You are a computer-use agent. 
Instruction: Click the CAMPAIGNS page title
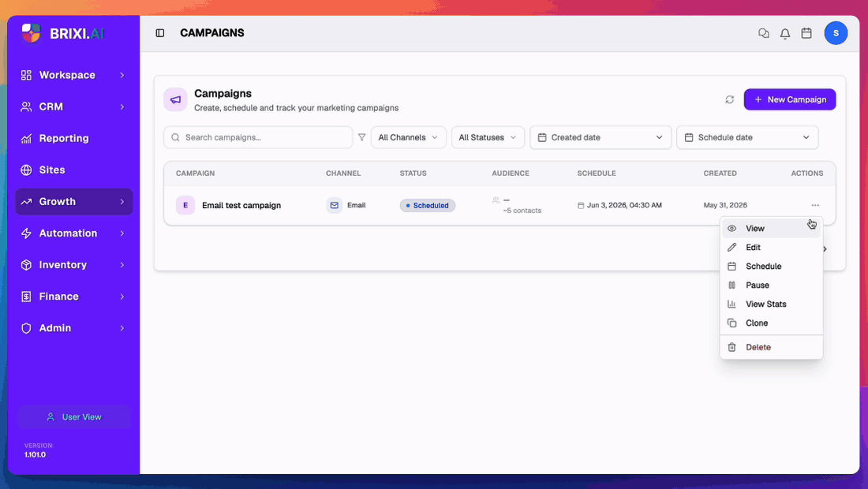pyautogui.click(x=212, y=33)
